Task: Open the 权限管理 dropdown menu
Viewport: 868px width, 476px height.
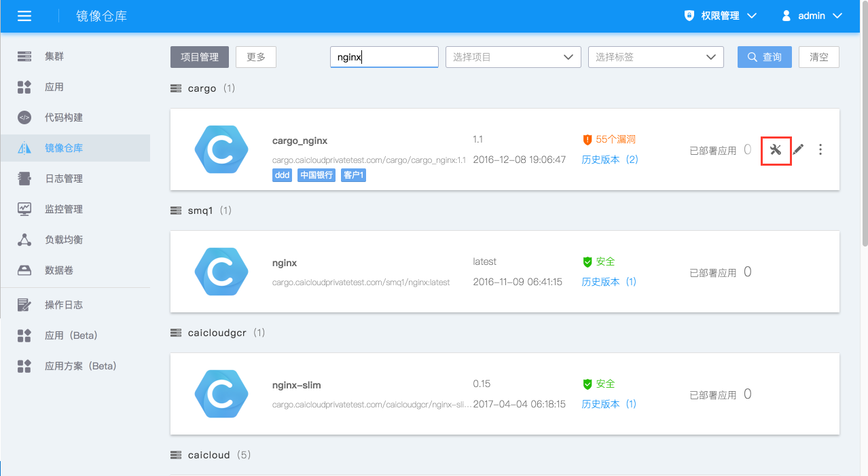Action: (721, 16)
